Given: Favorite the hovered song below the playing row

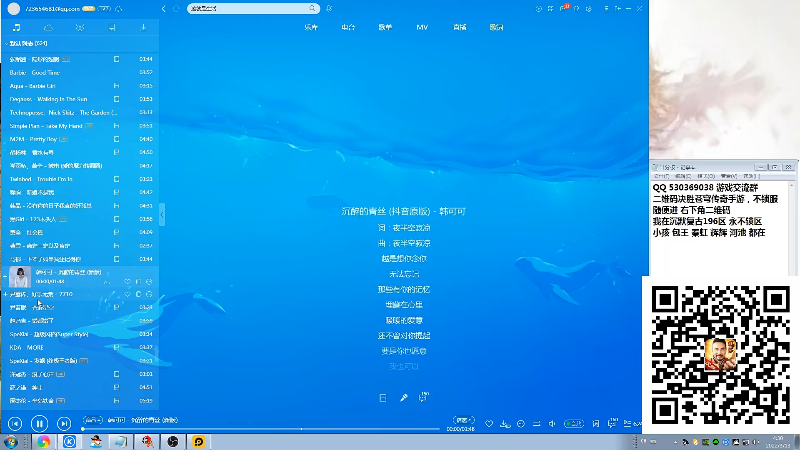Looking at the screenshot, I should [x=128, y=294].
